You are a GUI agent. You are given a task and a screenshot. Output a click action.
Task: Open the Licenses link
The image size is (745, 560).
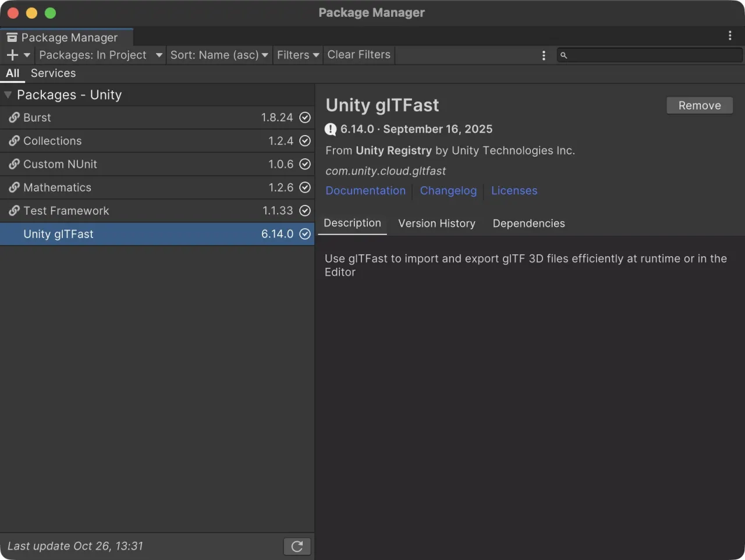tap(514, 191)
